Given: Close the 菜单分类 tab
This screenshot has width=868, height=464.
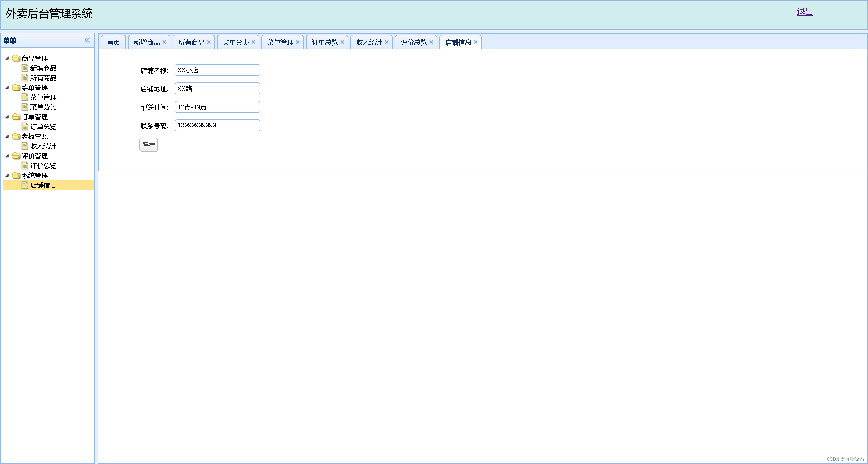Looking at the screenshot, I should [x=253, y=42].
